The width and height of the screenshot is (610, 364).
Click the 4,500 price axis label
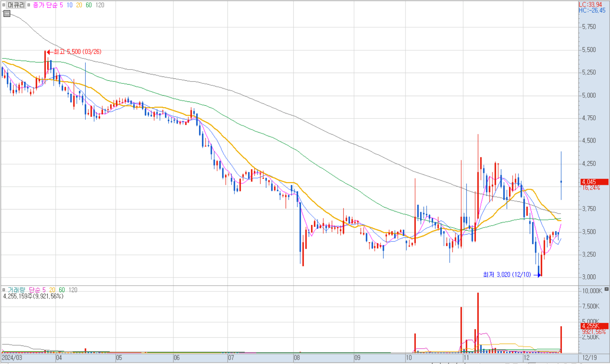[589, 141]
